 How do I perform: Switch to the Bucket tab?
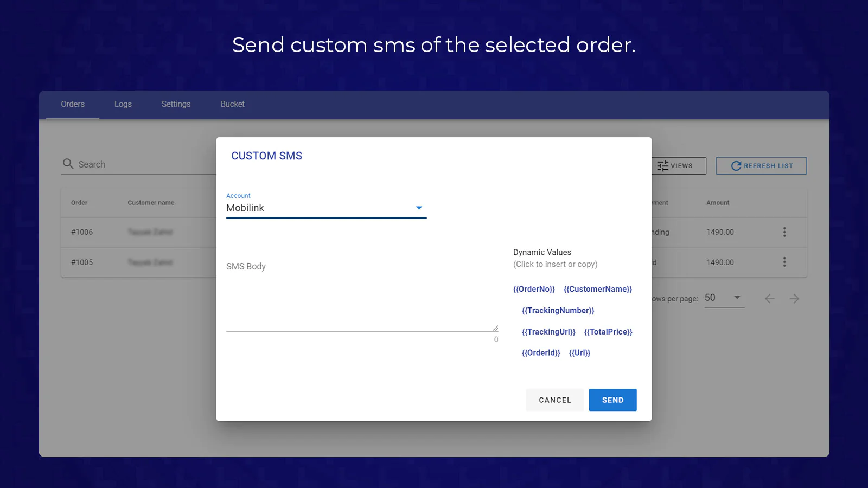coord(232,104)
